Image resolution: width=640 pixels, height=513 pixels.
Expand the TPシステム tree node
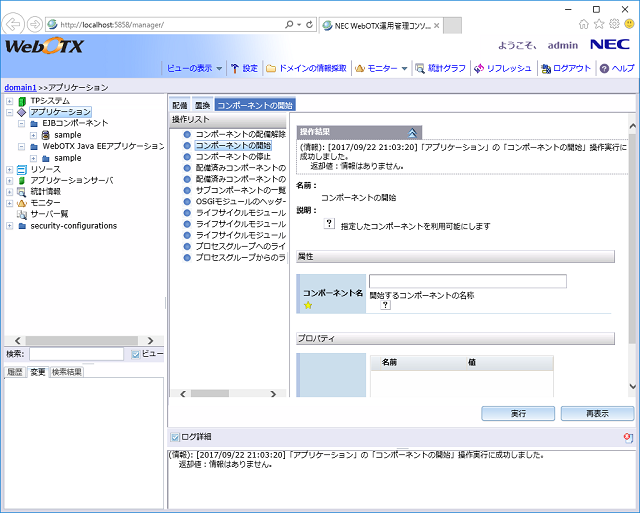pyautogui.click(x=9, y=101)
